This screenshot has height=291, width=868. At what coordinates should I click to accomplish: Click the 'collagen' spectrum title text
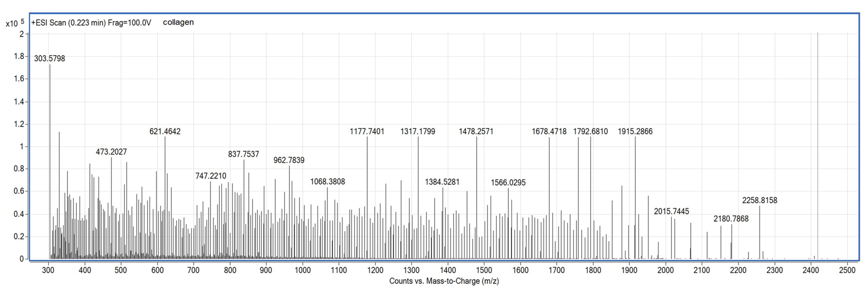tap(178, 23)
